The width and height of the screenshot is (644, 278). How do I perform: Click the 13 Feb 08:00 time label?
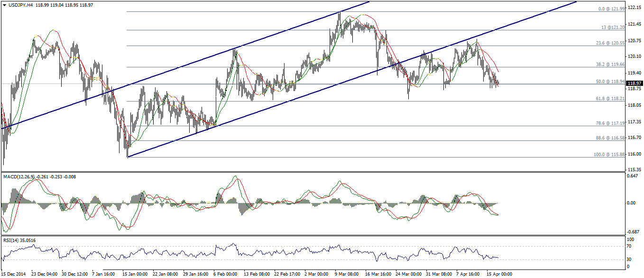[257, 274]
